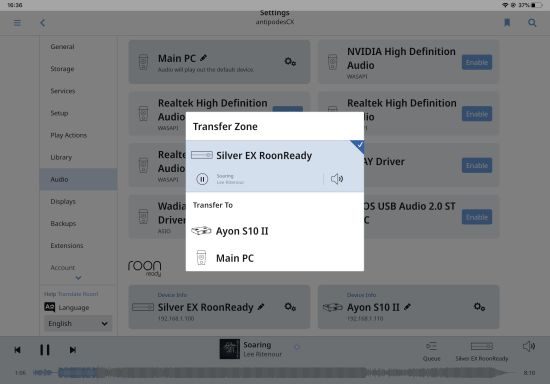Viewport: 550px width, 384px height.
Task: Click the Soaring album art thumbnail
Action: pyautogui.click(x=229, y=349)
